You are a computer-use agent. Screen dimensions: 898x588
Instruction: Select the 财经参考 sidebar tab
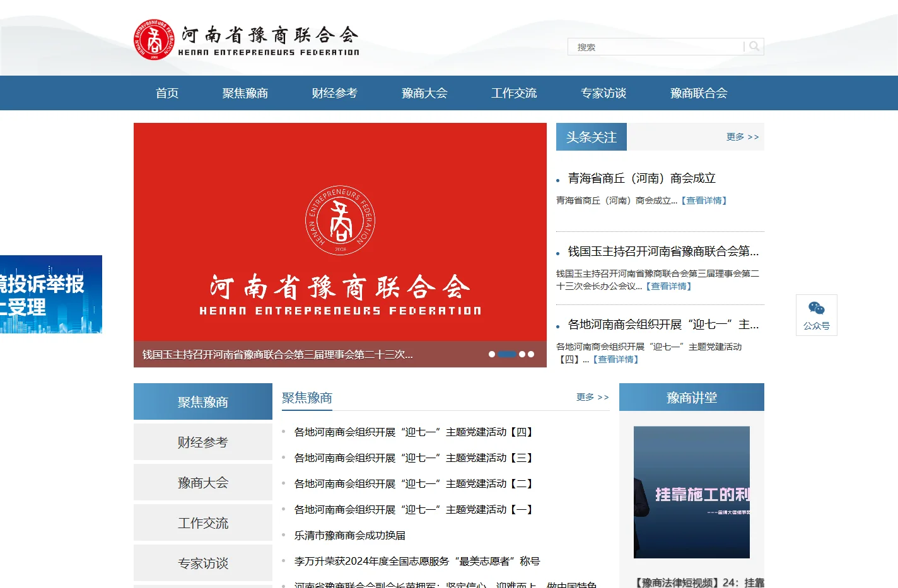coord(203,442)
